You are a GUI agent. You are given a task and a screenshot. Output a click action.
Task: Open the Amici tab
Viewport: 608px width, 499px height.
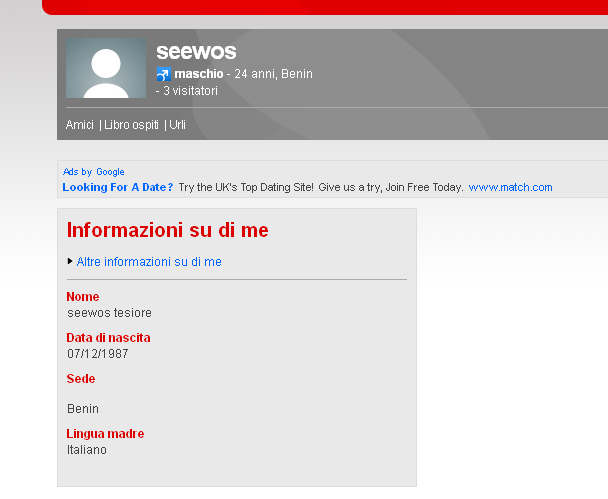pyautogui.click(x=80, y=125)
